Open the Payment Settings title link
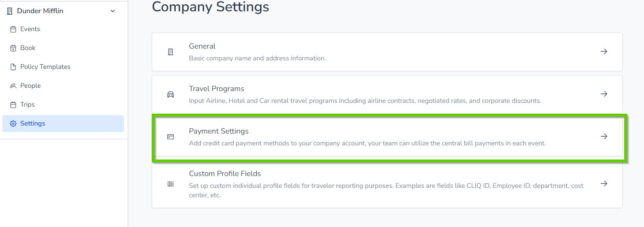Viewport: 644px width, 227px height. tap(219, 131)
